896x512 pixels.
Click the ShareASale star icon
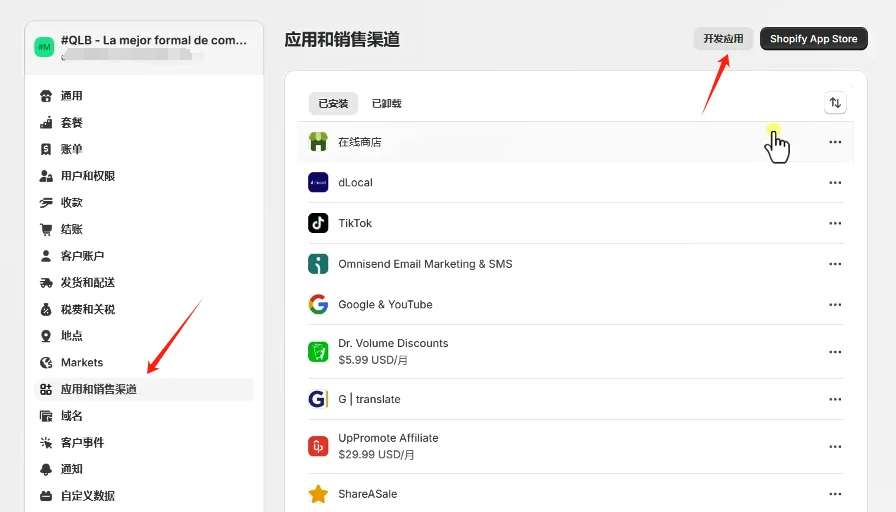pos(318,494)
